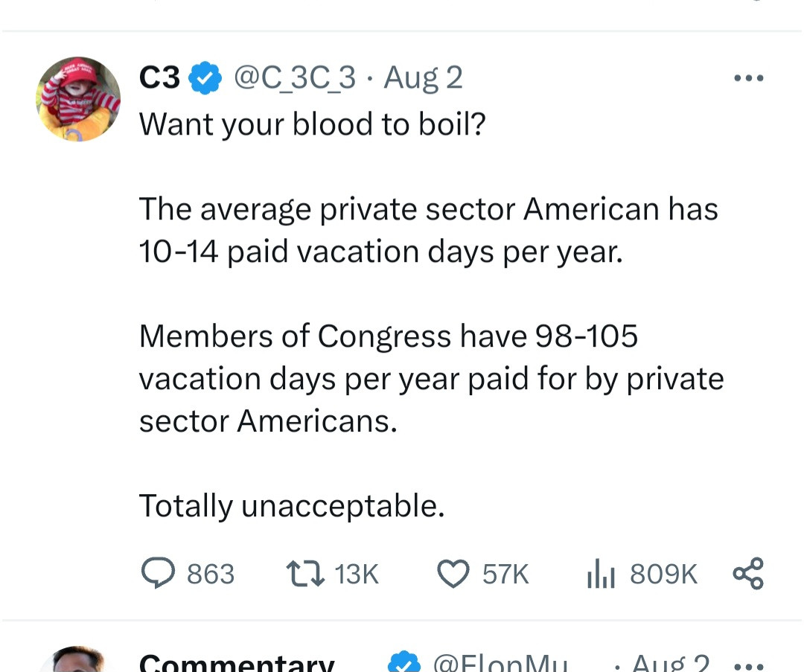Click the Commentary account's verified badge
The height and width of the screenshot is (672, 804).
pyautogui.click(x=404, y=662)
